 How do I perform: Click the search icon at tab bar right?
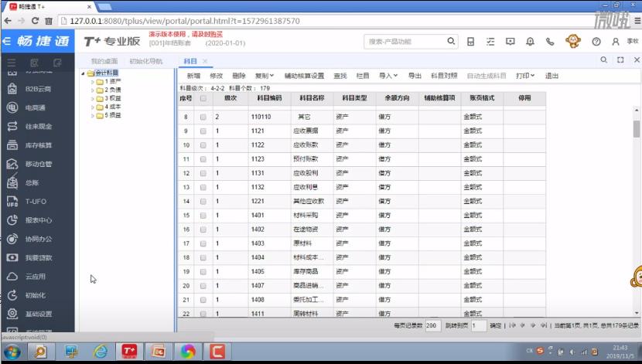coord(603,60)
